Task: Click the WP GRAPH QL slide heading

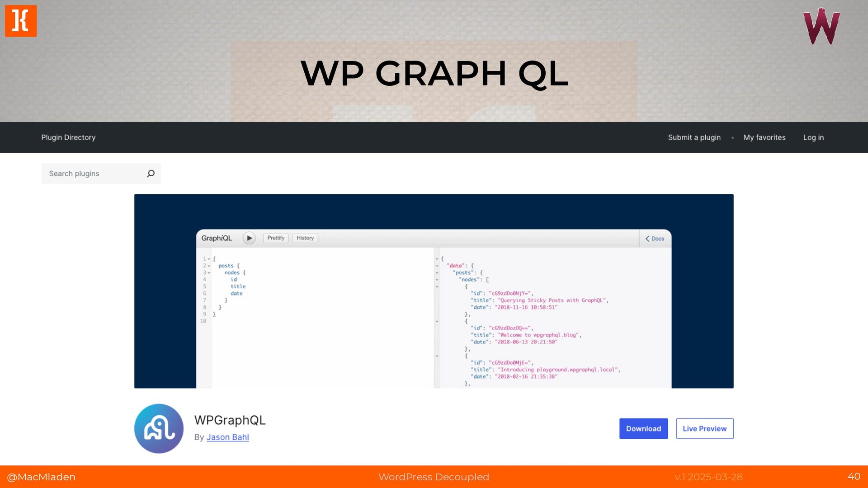Action: click(x=434, y=73)
